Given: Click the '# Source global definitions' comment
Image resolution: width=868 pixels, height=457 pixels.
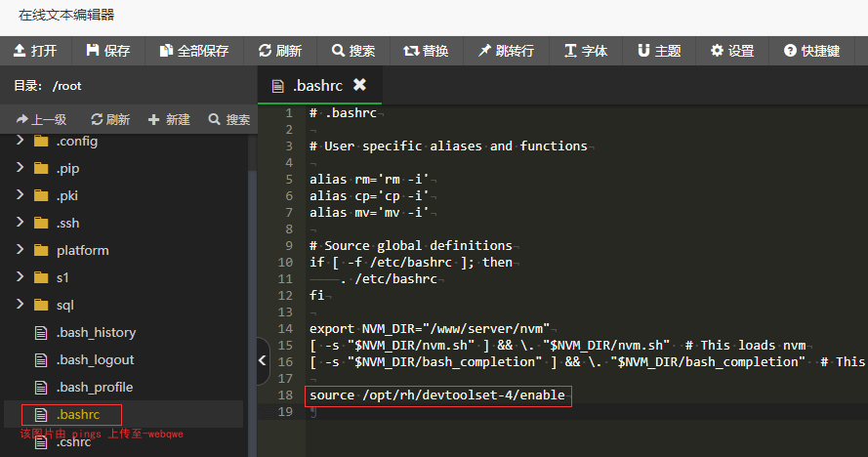Looking at the screenshot, I should (x=411, y=245).
